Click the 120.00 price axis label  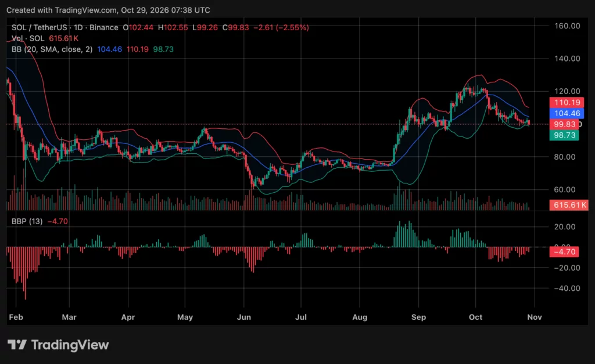567,91
